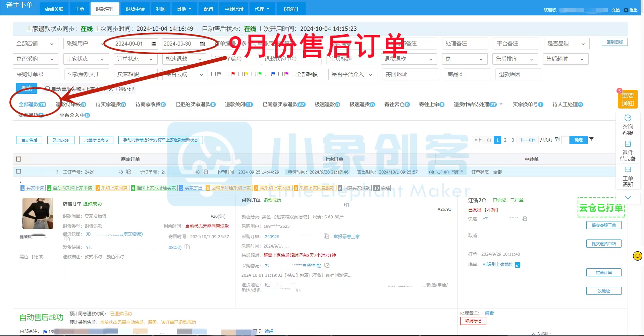Click the blue flag icon in the internal note (内部备注)
This screenshot has width=644, height=336.
45,332
